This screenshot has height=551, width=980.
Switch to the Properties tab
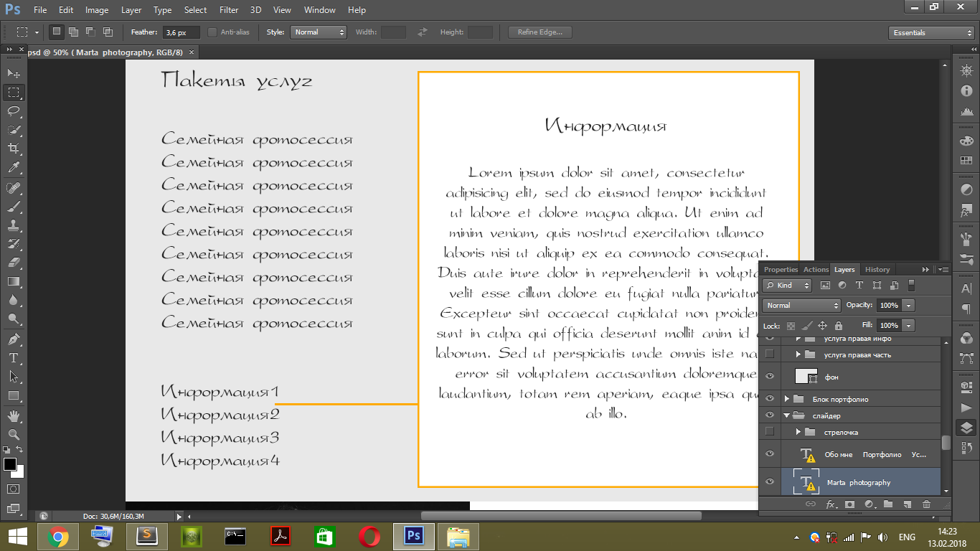[781, 270]
